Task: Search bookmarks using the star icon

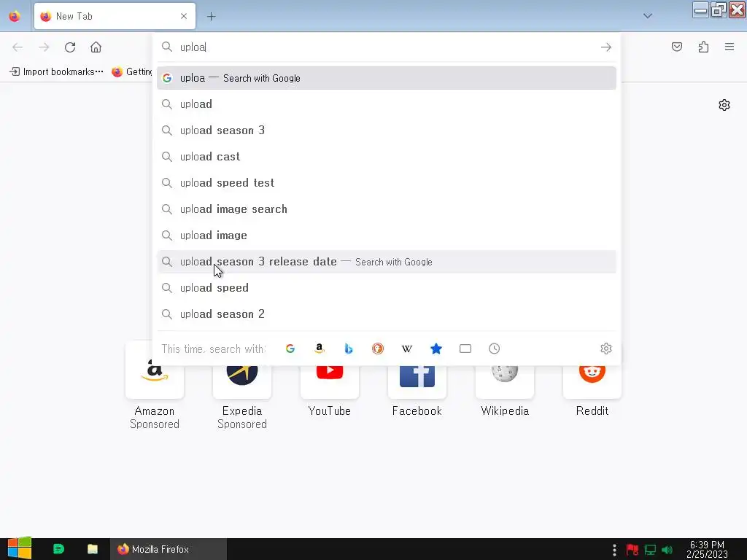Action: (x=436, y=349)
